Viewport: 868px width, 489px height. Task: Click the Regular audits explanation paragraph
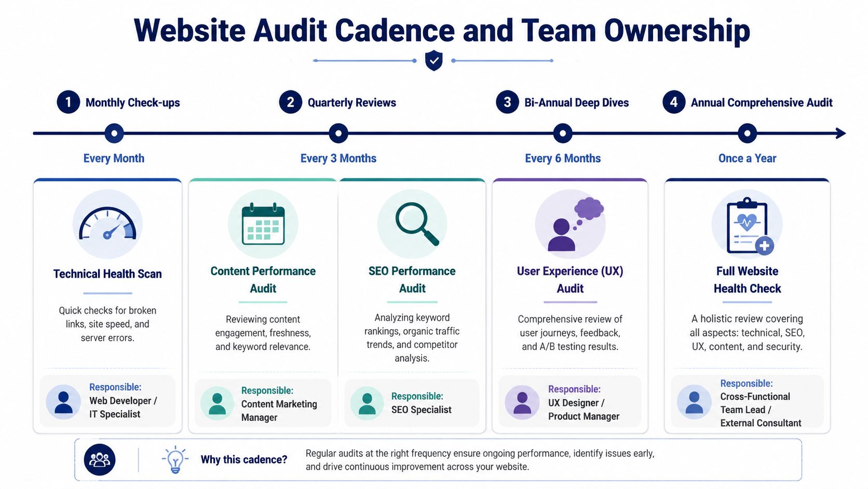coord(480,460)
